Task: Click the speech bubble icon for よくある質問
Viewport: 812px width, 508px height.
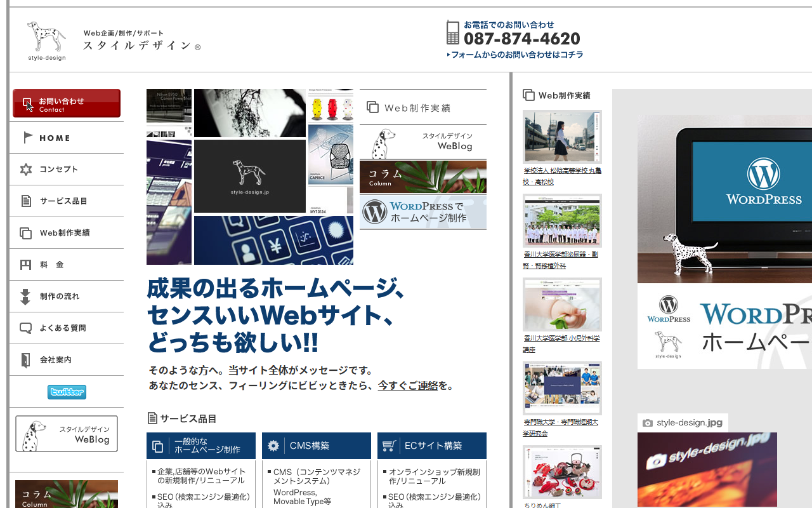Action: [25, 328]
